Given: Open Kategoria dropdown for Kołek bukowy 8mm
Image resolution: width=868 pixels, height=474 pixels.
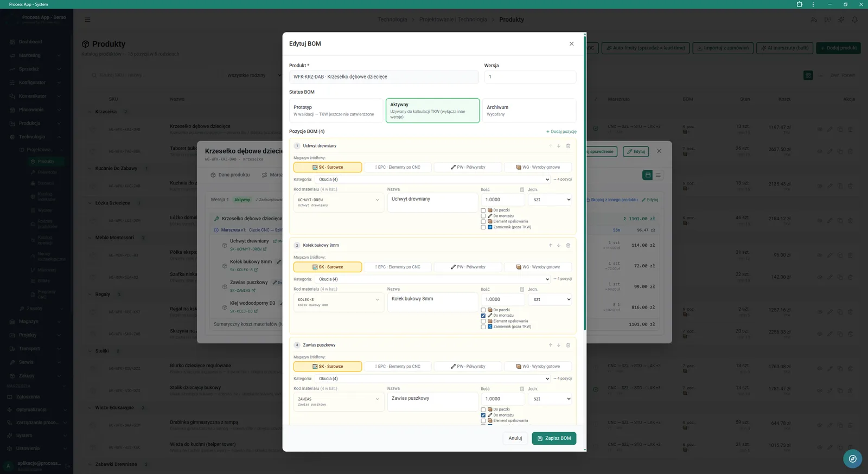Looking at the screenshot, I should pos(433,279).
